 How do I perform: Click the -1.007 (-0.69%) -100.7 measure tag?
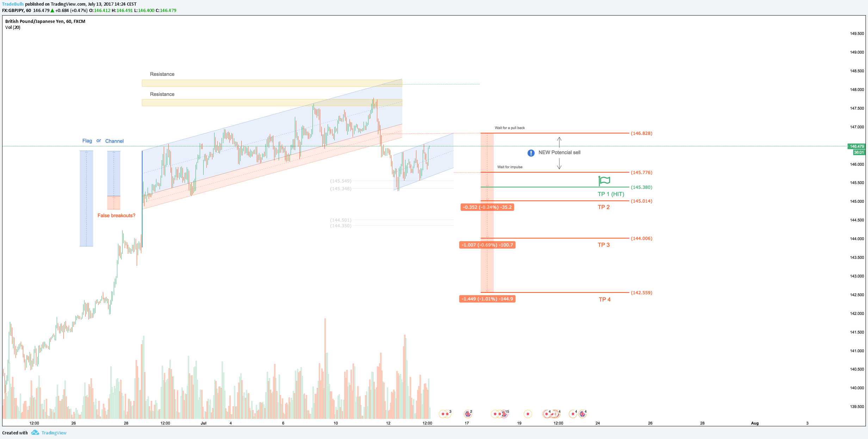(x=487, y=245)
